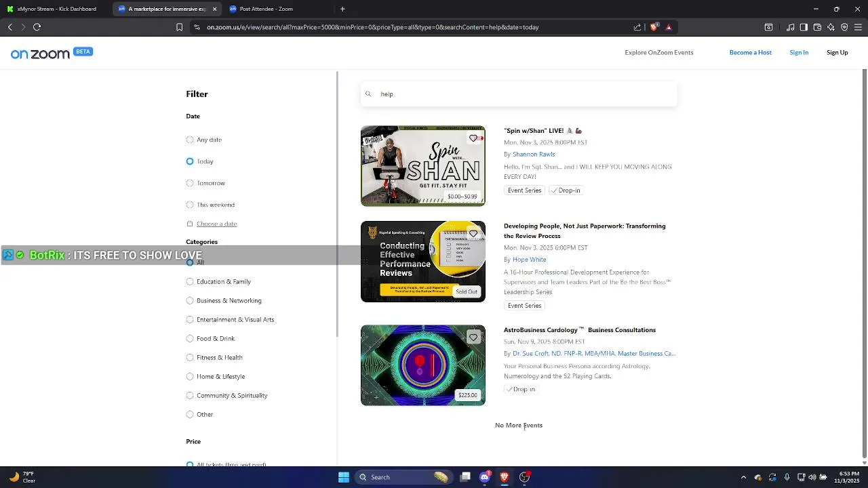Click Explore OnZoom Events
This screenshot has width=868, height=488.
click(x=658, y=53)
